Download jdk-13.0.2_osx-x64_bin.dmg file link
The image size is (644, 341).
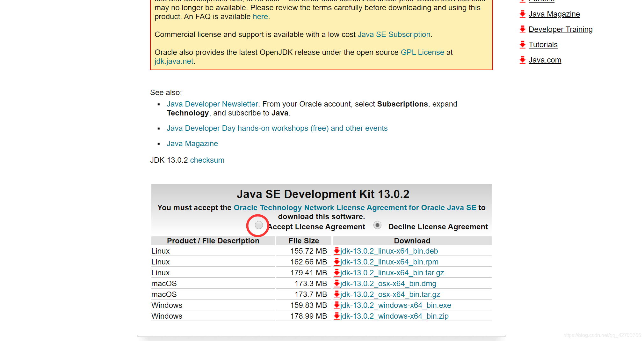[388, 284]
